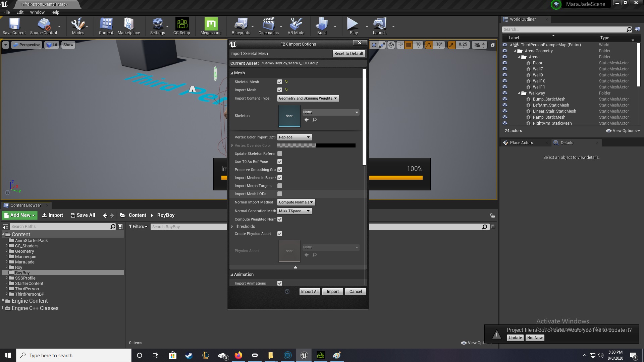
Task: Cancel the FBX import dialog
Action: [356, 292]
